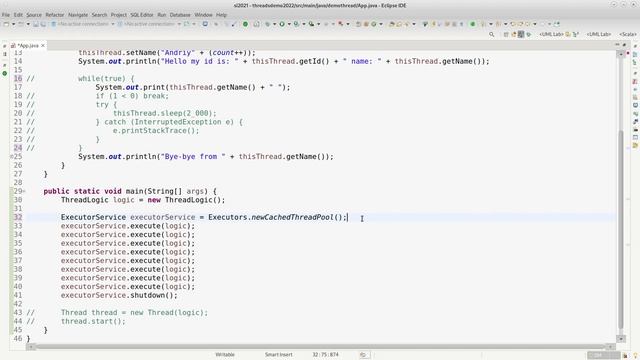640x360 pixels.
Task: Click commented 'thread.start();' on line 44
Action: click(93, 321)
